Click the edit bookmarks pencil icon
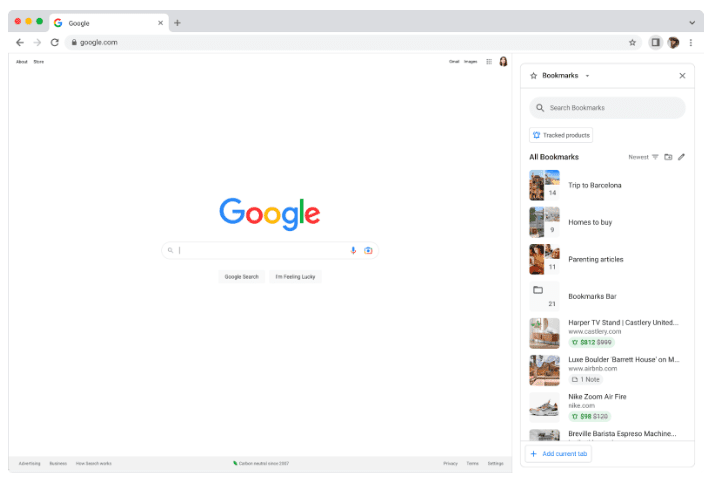The width and height of the screenshot is (720, 492). [681, 157]
